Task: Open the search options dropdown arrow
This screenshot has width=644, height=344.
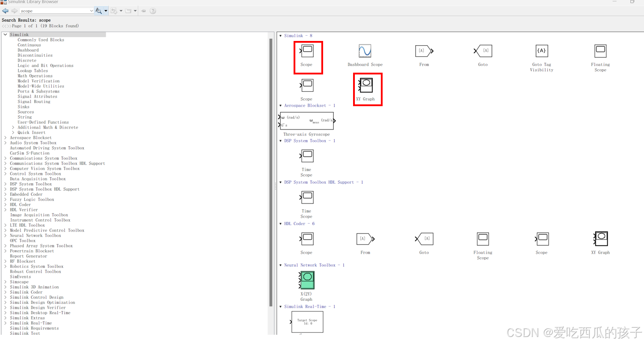Action: pos(106,11)
